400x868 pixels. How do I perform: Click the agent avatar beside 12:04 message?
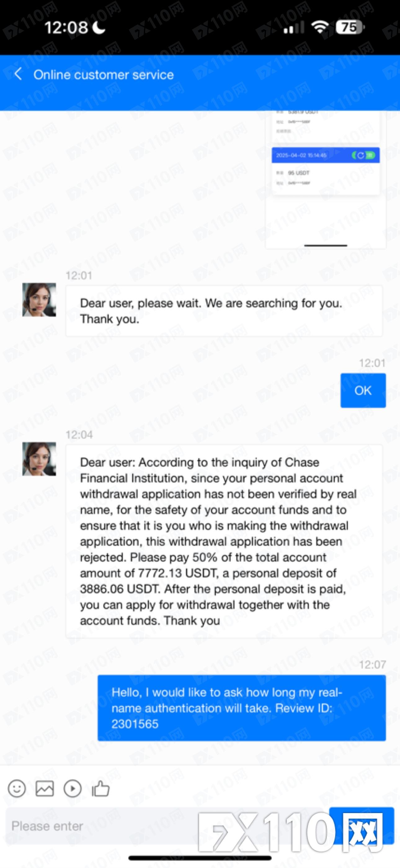(x=39, y=459)
